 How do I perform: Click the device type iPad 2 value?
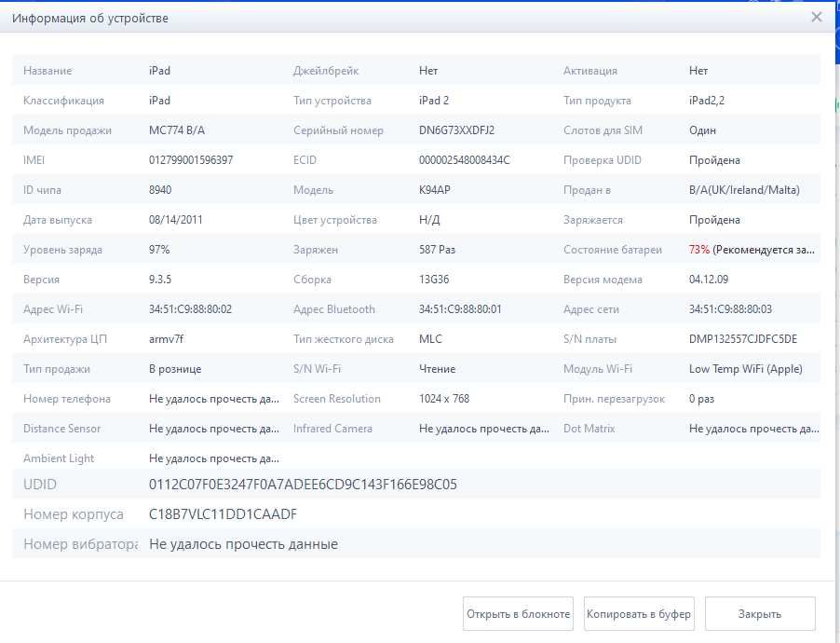coord(434,101)
